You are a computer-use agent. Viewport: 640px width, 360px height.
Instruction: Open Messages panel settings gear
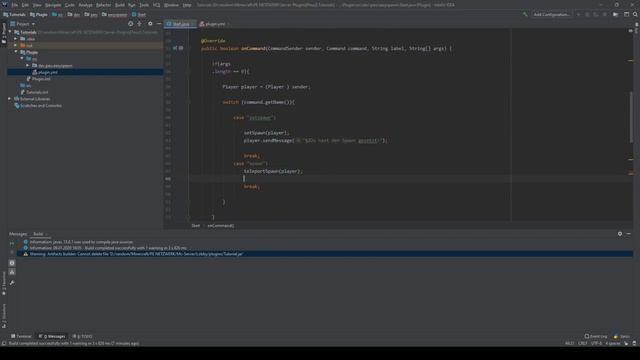pos(620,234)
